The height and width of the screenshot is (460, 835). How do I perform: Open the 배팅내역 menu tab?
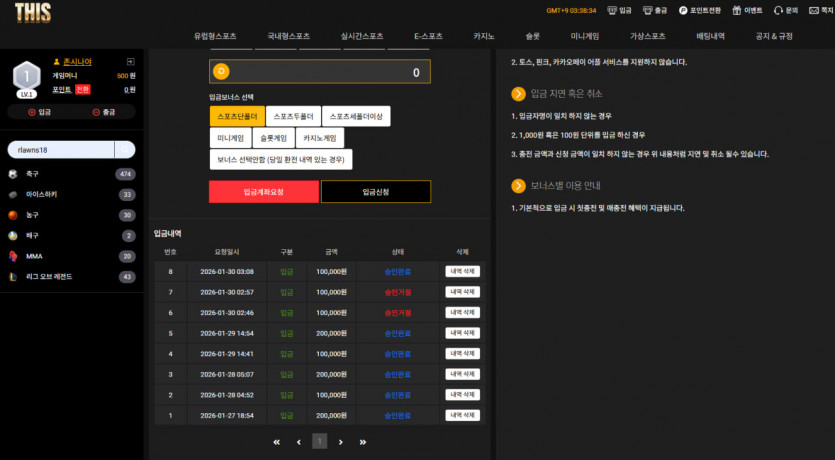point(710,36)
